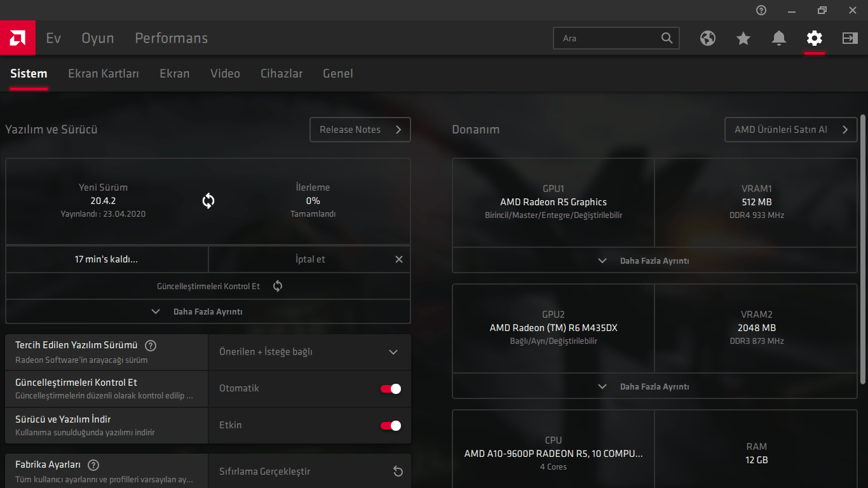Select the Ekran sub-tab

(x=175, y=74)
